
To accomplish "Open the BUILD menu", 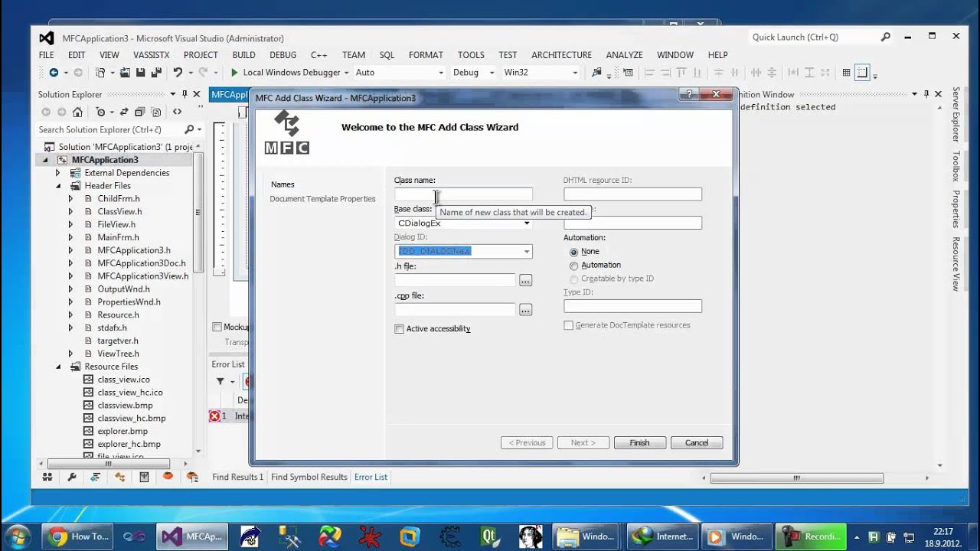I will [243, 55].
